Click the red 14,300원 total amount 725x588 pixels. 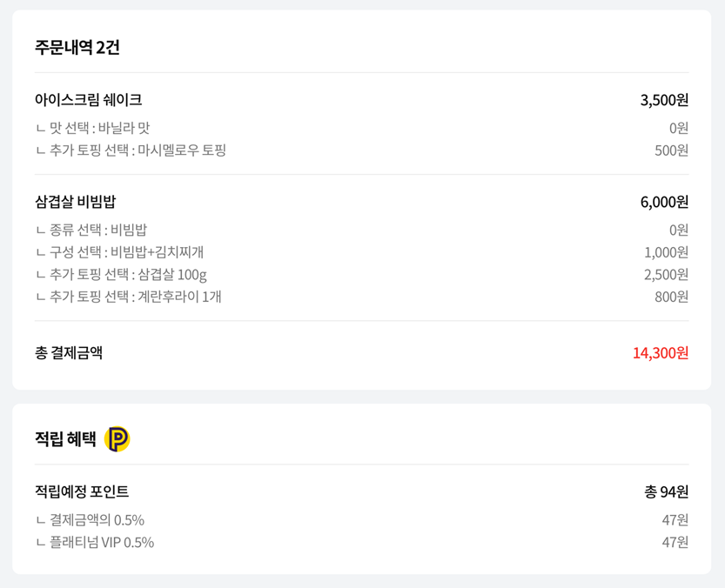click(661, 353)
